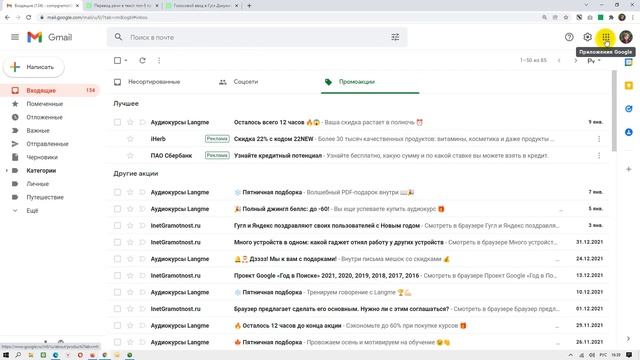640x360 pixels.
Task: Open the Keep side panel icon
Action: (x=629, y=86)
